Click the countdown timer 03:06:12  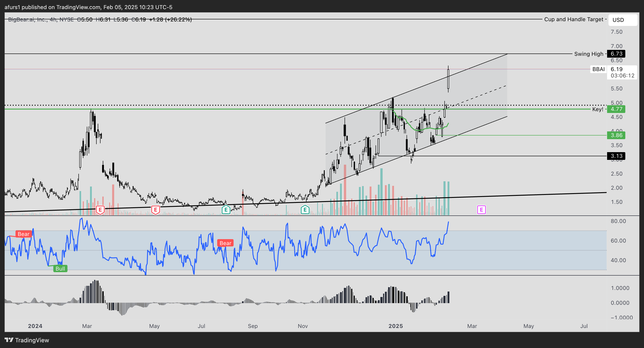622,75
